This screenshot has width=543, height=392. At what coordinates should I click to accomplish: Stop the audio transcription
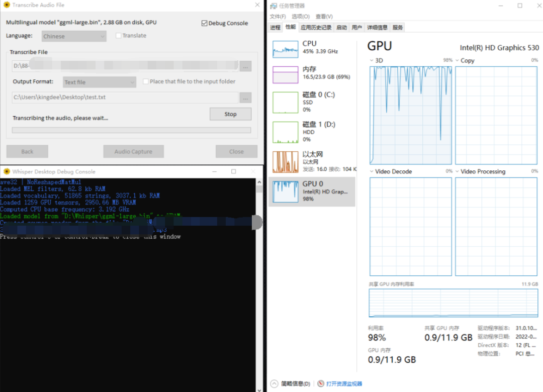click(x=230, y=114)
